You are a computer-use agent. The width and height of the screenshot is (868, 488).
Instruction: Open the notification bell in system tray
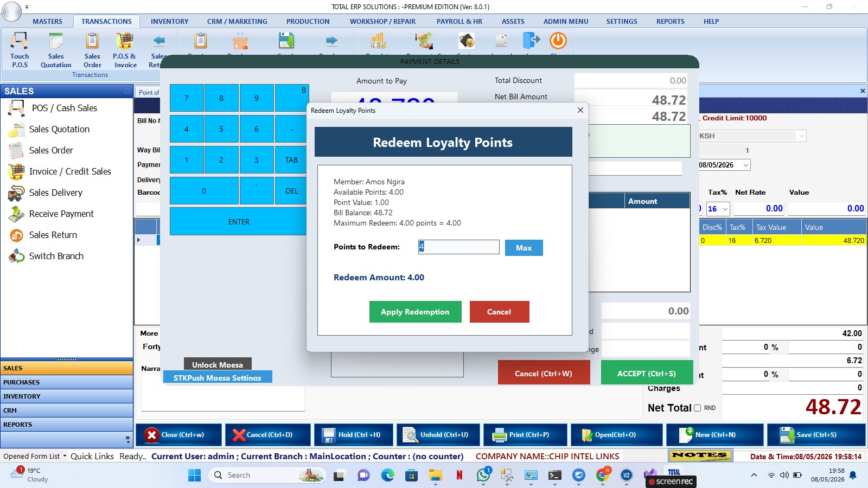(853, 475)
